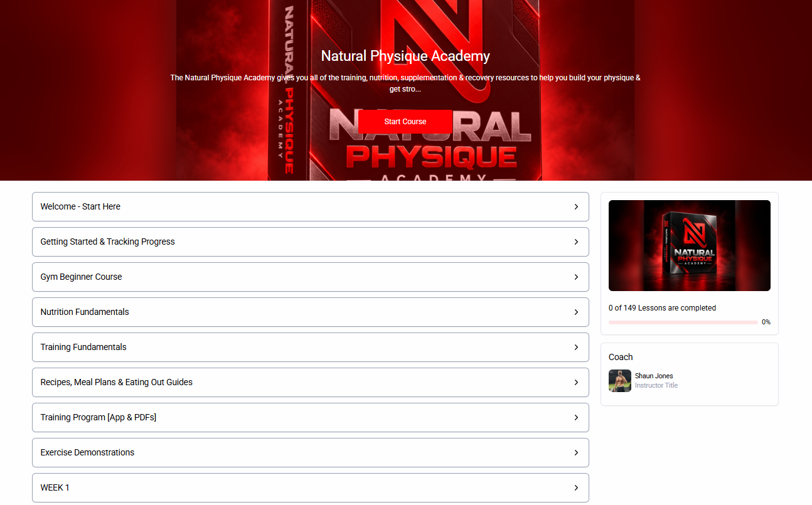Expand Training Program [App & PDFs] chevron
Viewport: 812px width, 505px height.
[576, 417]
